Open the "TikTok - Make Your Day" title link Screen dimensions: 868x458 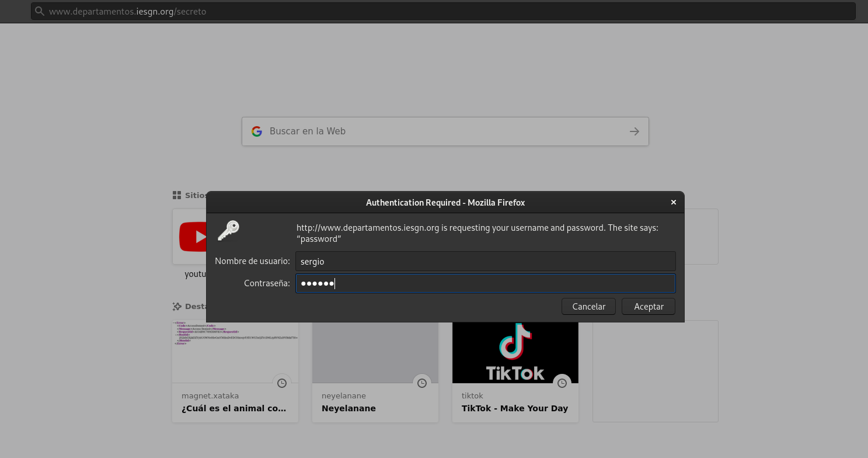coord(514,408)
